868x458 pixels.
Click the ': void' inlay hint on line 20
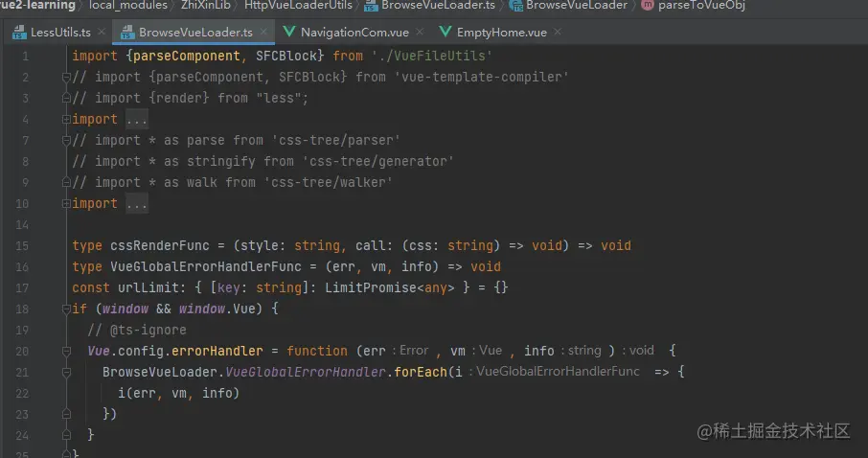click(638, 351)
